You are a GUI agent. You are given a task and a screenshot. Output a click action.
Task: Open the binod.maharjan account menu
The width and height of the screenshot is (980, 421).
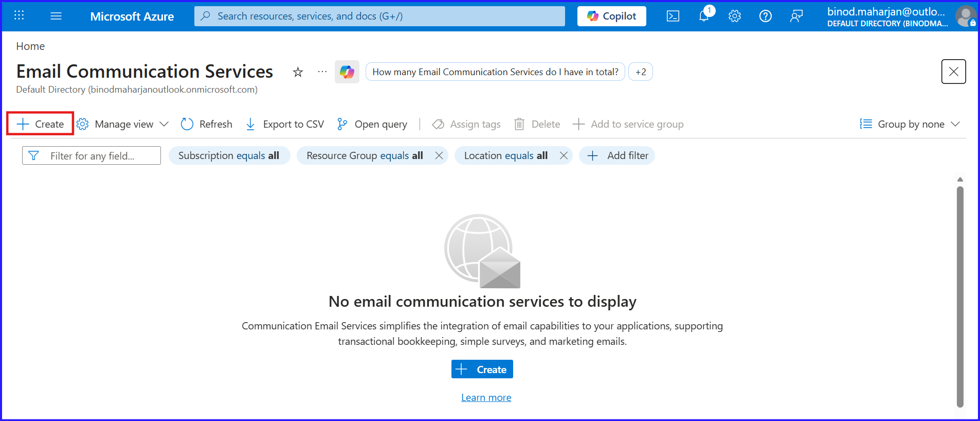tap(887, 16)
